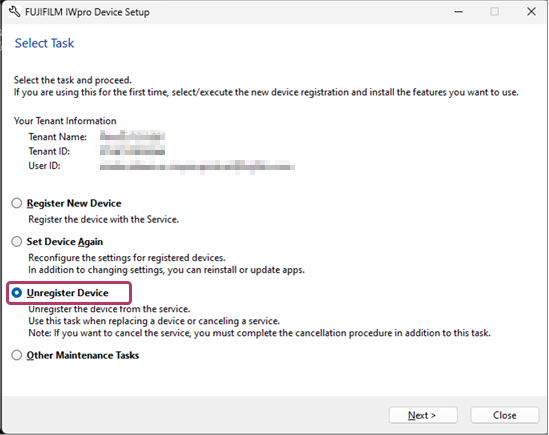Select the Unregister Device radio button
This screenshot has width=549, height=435.
(16, 293)
